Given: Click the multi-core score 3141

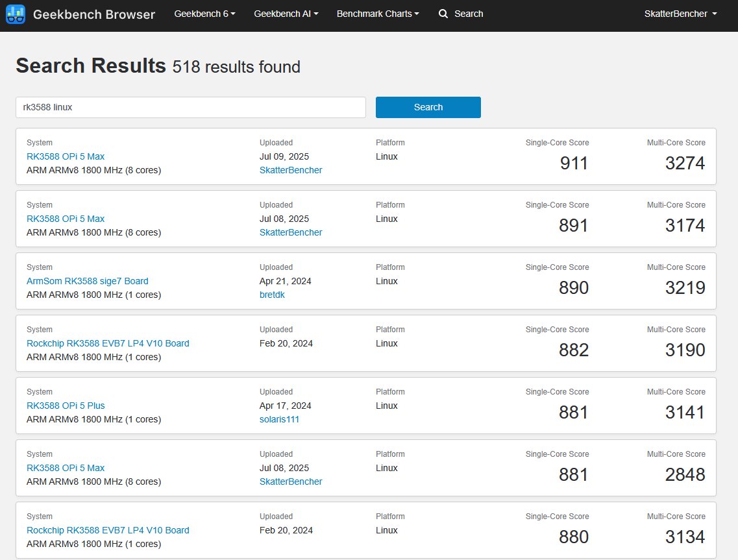Looking at the screenshot, I should [x=685, y=412].
